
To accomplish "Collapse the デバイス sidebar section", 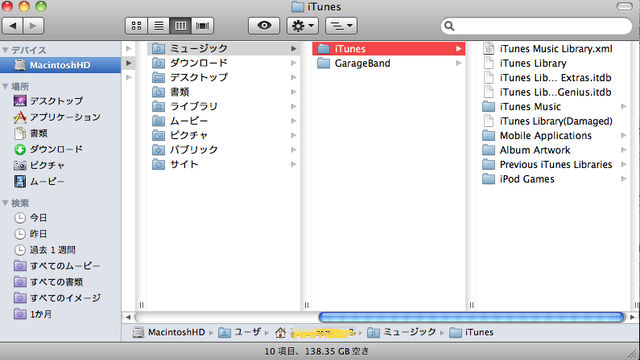I will pos(5,50).
